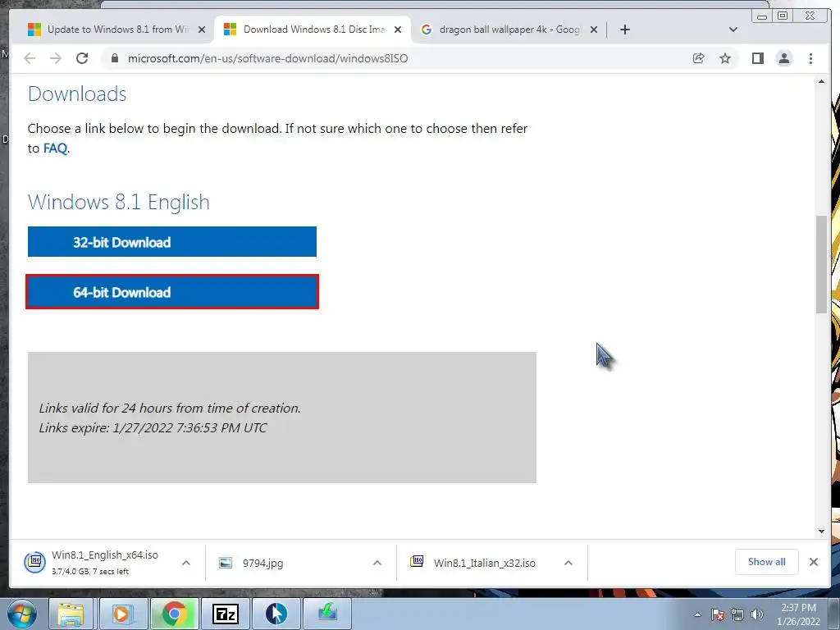
Task: Open the FAQ link
Action: point(55,148)
